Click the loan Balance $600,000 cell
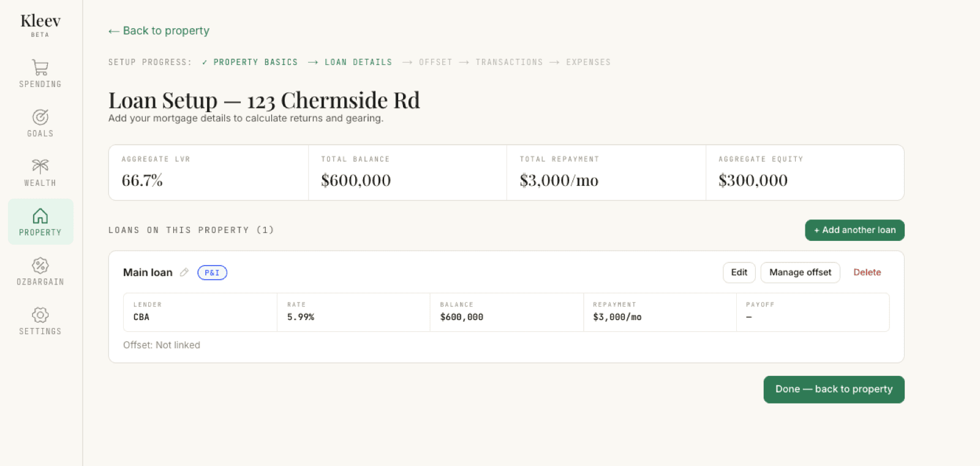The image size is (980, 466). [x=507, y=312]
